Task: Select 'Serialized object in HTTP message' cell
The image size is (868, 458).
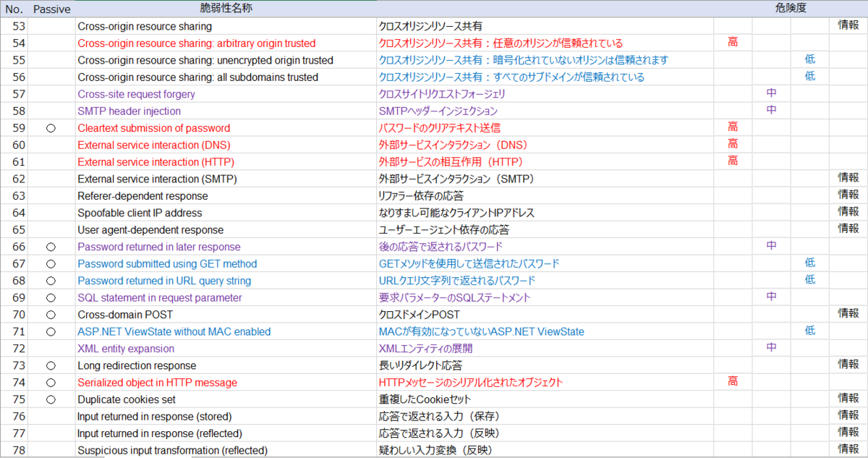Action: click(226, 383)
